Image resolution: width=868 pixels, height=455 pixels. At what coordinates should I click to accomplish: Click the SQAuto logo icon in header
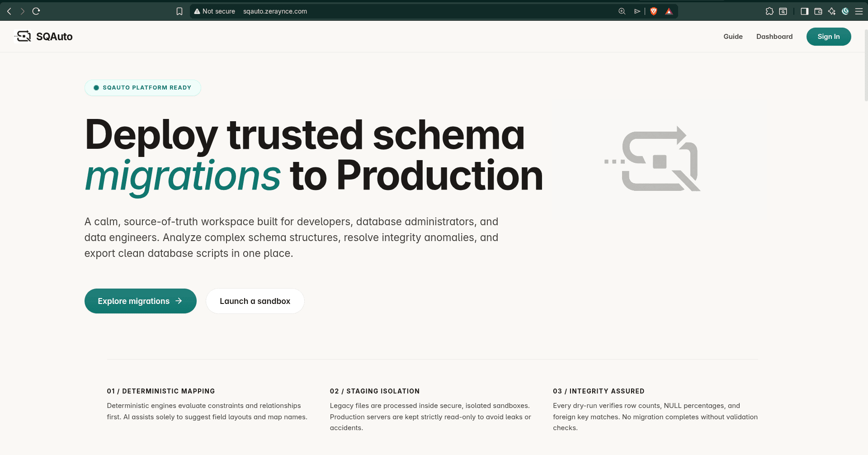pyautogui.click(x=23, y=36)
